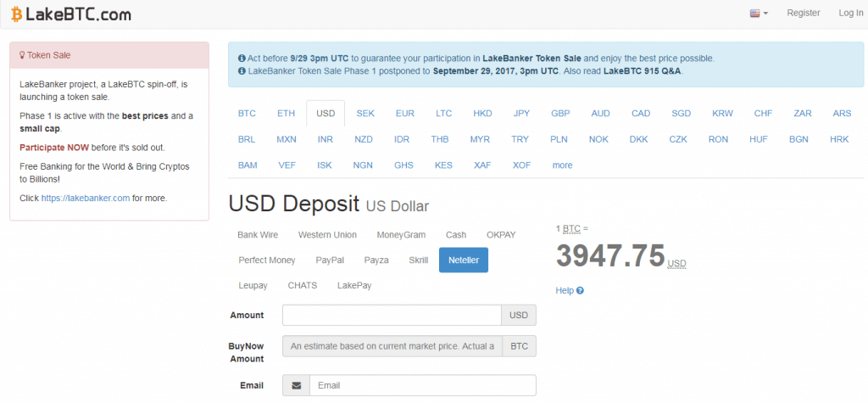The image size is (868, 403).
Task: Switch to the INR currency tab
Action: click(325, 139)
